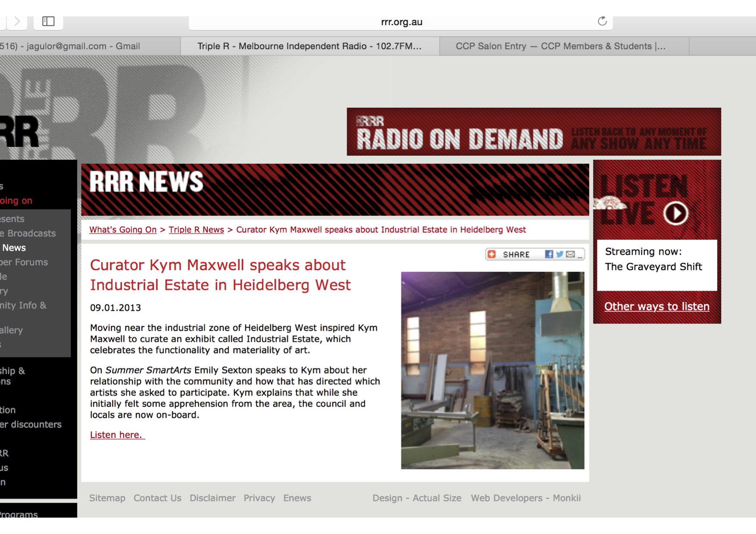Select News in the left sidebar
This screenshot has height=534, width=756.
pyautogui.click(x=14, y=248)
